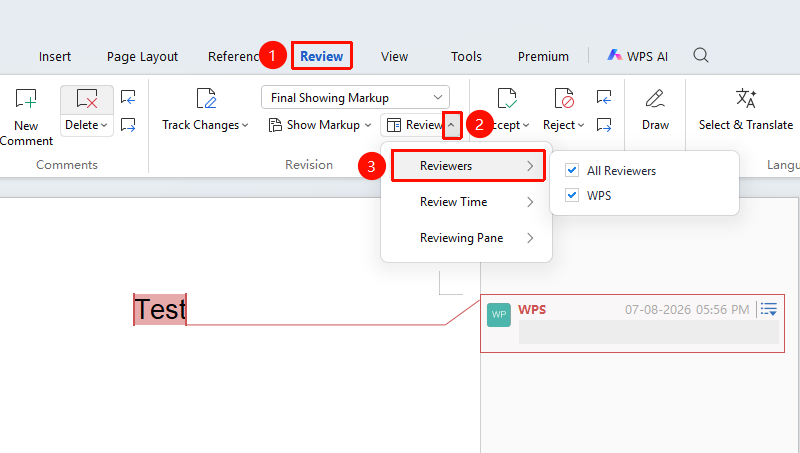Viewport: 800px width, 453px height.
Task: Switch to the References tab
Action: pyautogui.click(x=234, y=57)
